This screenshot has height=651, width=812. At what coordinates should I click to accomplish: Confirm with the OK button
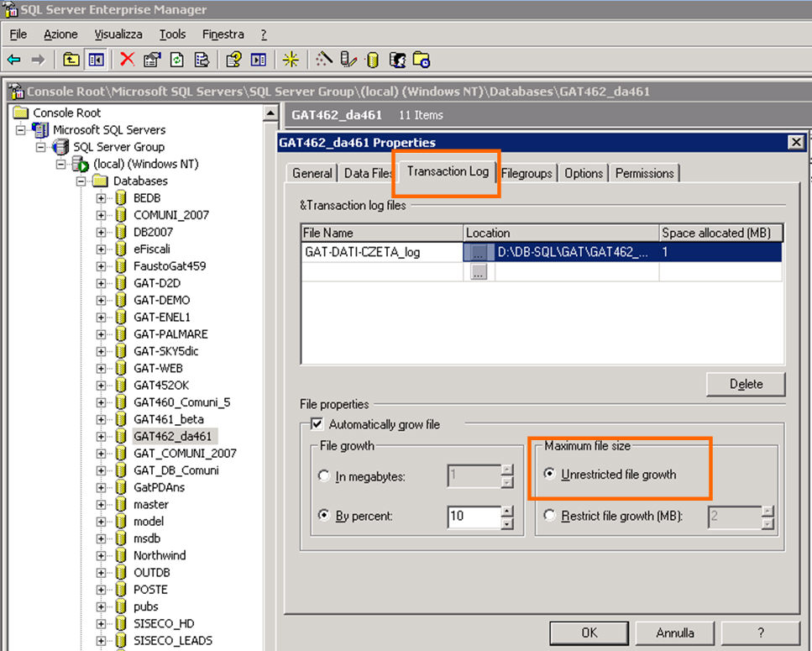coord(589,633)
